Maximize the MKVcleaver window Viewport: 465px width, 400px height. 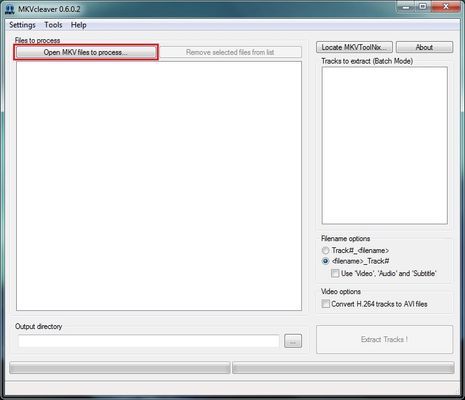pyautogui.click(x=423, y=7)
